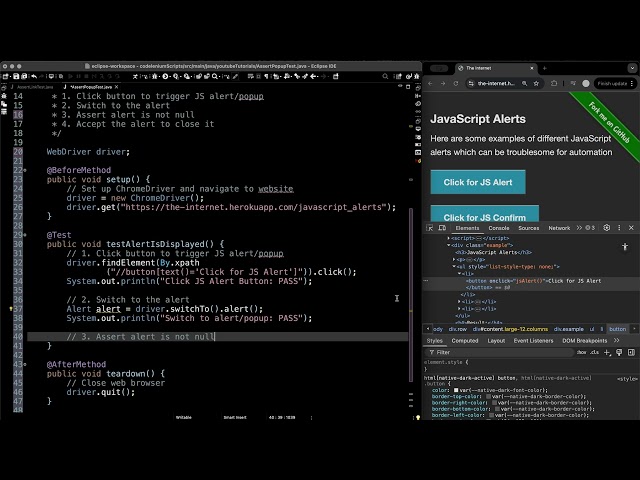
Task: Focus the Styles Filter input field
Action: 500,352
